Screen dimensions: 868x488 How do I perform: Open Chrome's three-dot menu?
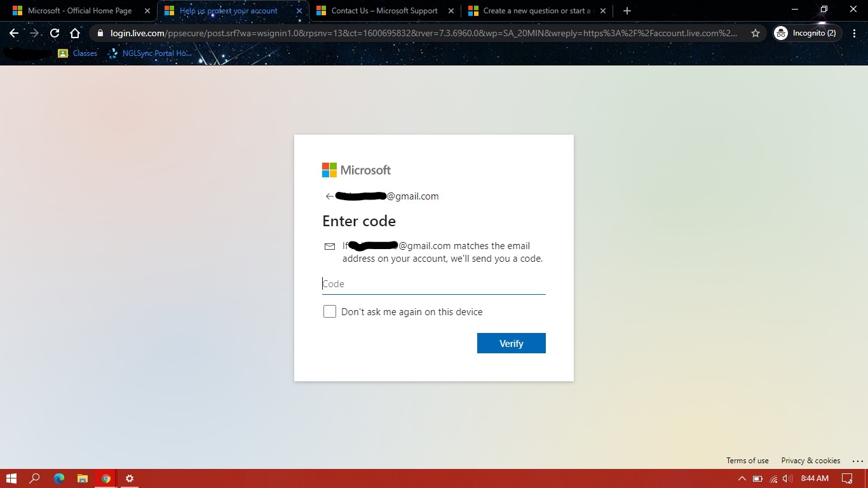click(855, 33)
